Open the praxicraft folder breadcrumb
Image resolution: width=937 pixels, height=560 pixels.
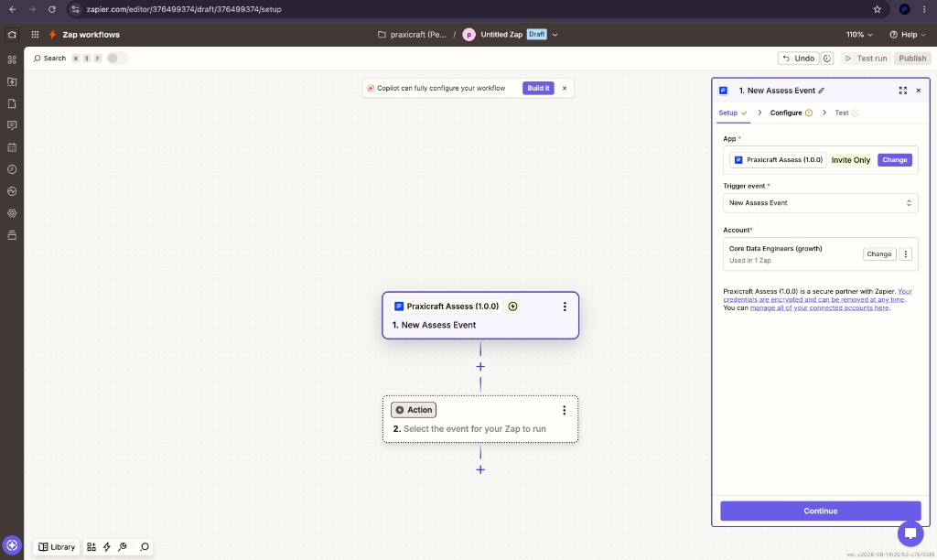tap(413, 35)
